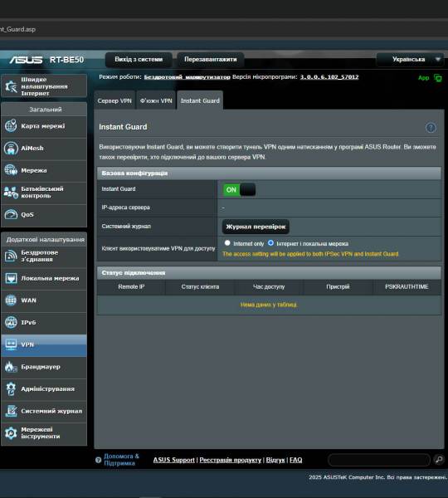
Task: Open the VPN monitor icon
Action: [x=11, y=344]
